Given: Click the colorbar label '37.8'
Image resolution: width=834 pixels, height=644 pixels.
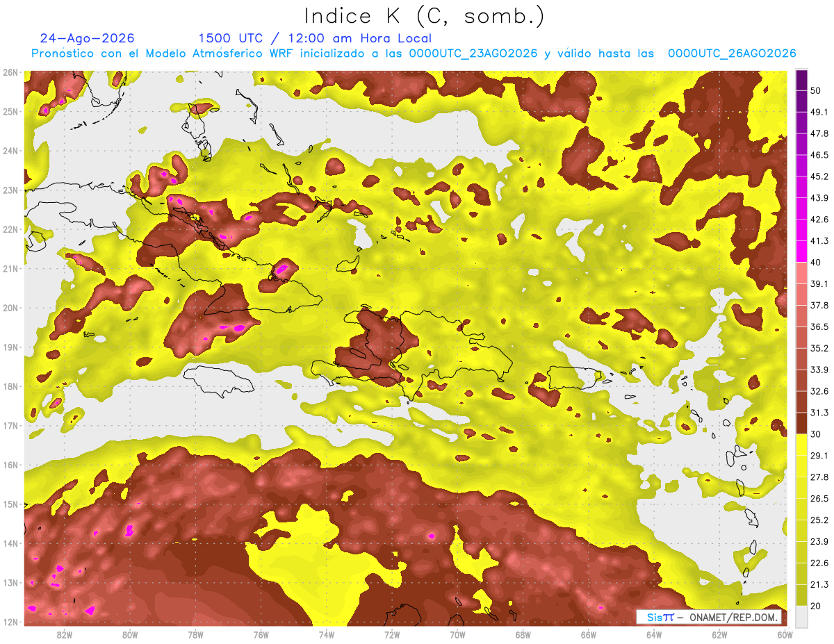Looking at the screenshot, I should 819,305.
